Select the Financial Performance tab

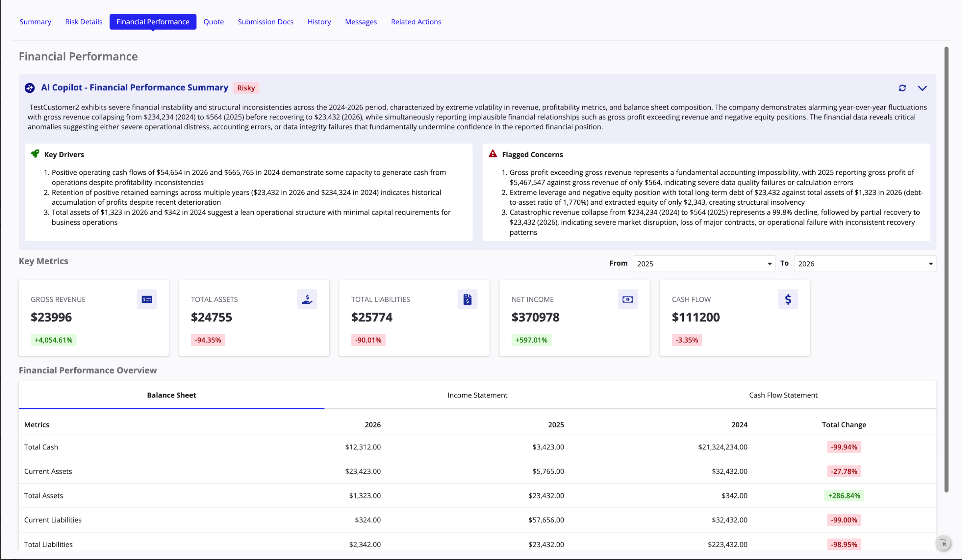(153, 22)
